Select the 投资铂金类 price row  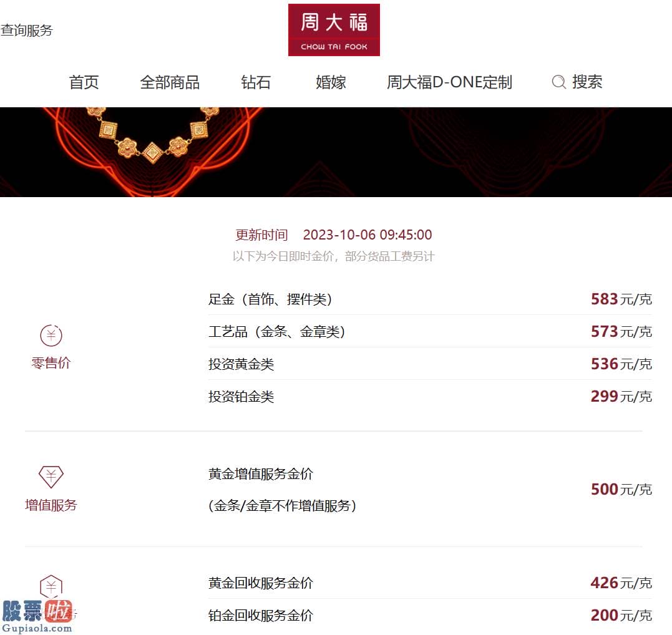pyautogui.click(x=430, y=396)
